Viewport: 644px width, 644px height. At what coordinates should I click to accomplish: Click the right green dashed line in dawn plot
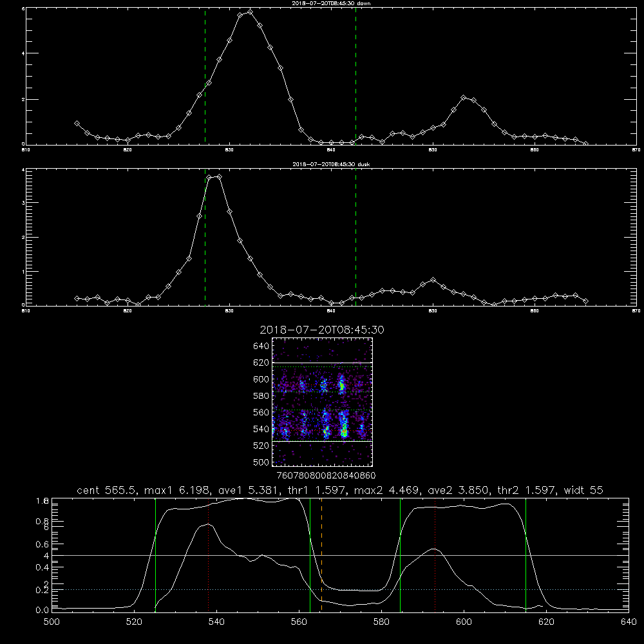pyautogui.click(x=355, y=76)
